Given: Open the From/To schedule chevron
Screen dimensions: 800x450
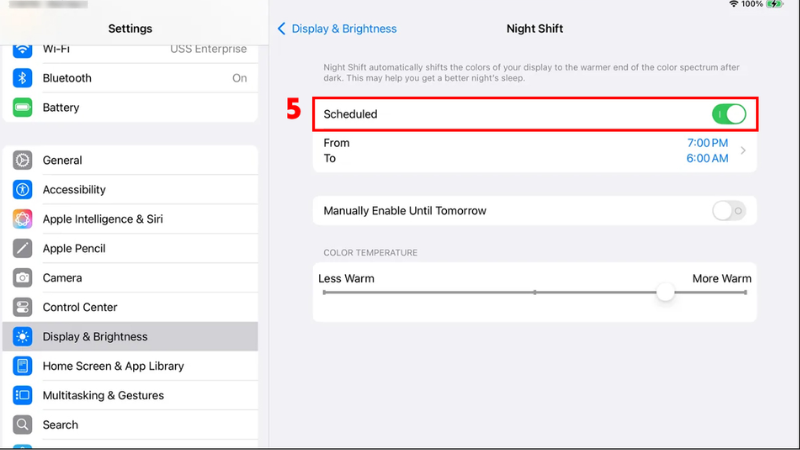Looking at the screenshot, I should pyautogui.click(x=743, y=151).
